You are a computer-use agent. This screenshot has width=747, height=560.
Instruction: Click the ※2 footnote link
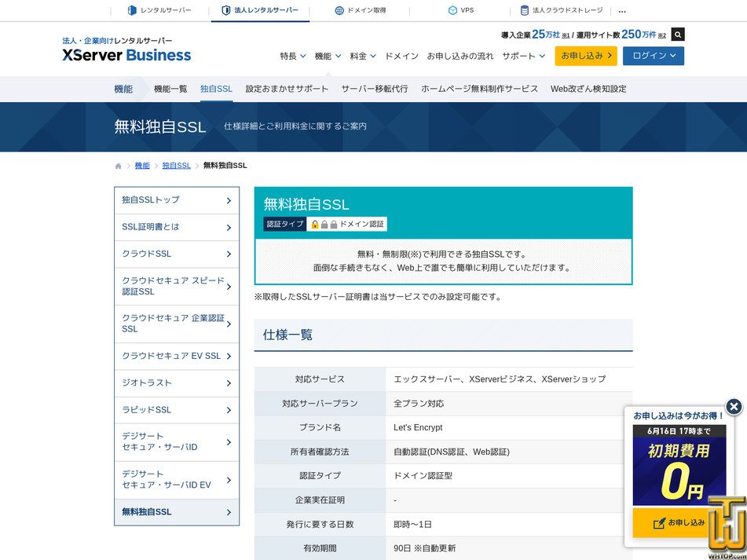(661, 35)
